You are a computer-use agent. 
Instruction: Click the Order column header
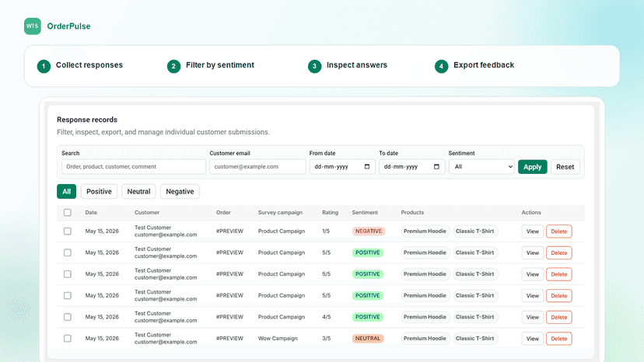pos(223,213)
